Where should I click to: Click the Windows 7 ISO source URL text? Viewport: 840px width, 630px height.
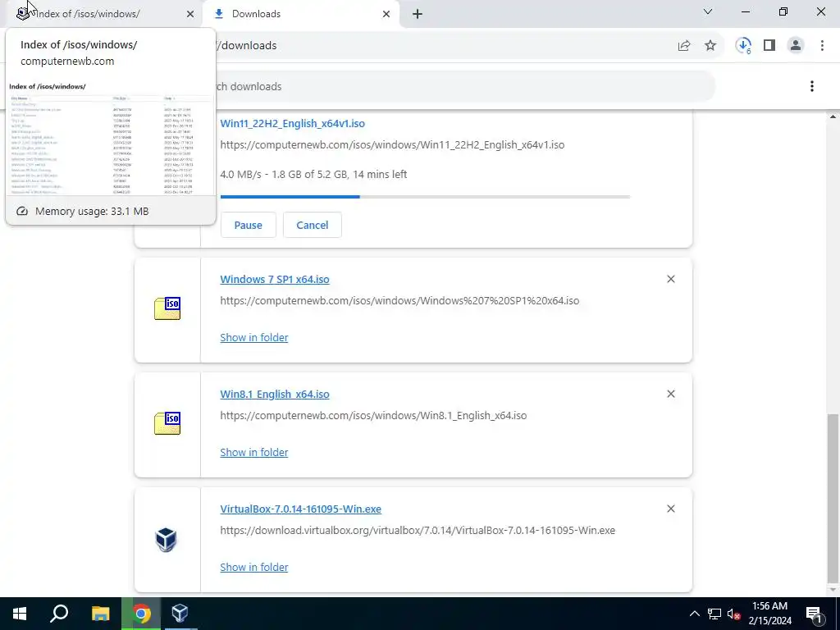(x=399, y=300)
